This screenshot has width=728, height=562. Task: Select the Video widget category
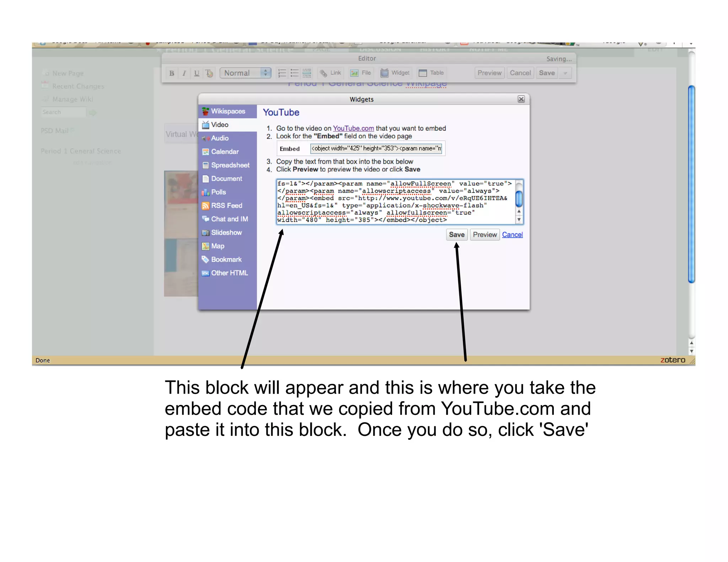227,125
